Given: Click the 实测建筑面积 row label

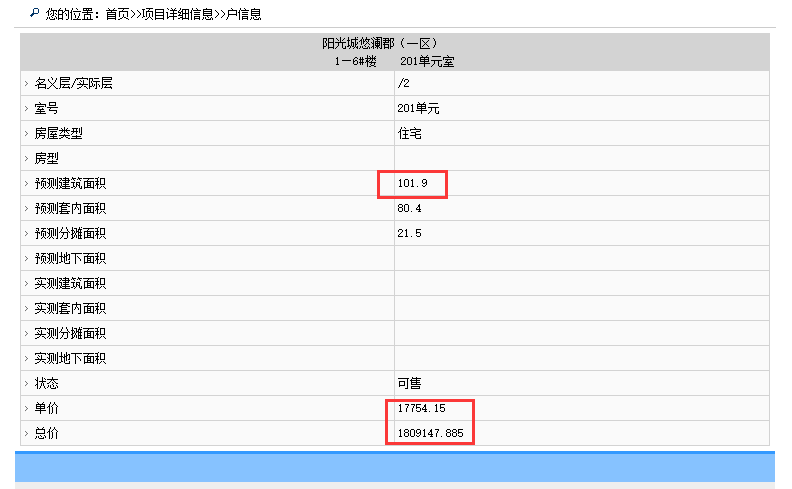Looking at the screenshot, I should click(x=70, y=283).
